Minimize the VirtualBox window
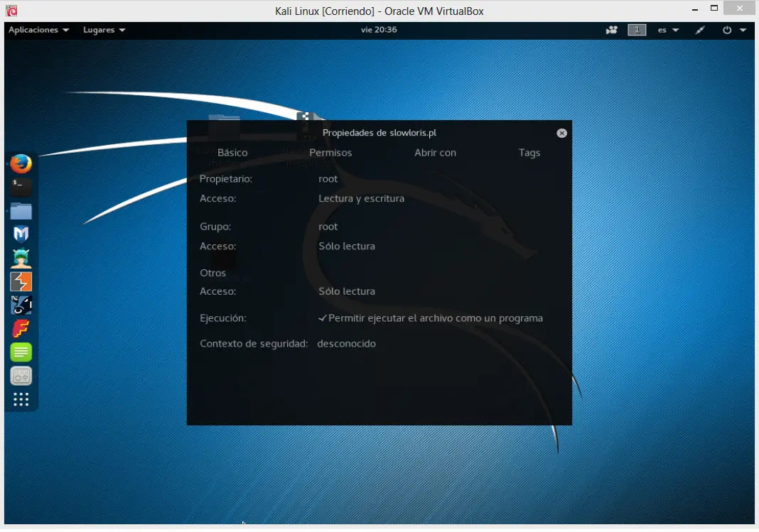Screen dimensions: 759x532 coord(694,9)
